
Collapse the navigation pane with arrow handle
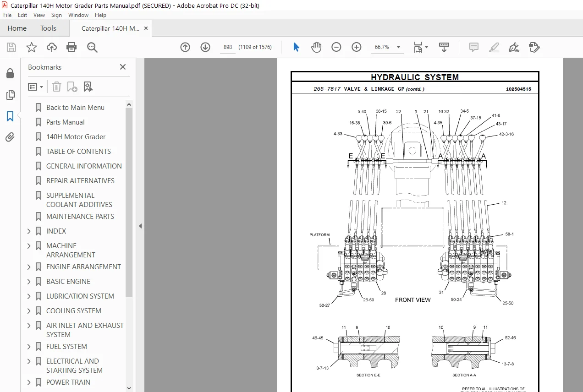pyautogui.click(x=140, y=226)
